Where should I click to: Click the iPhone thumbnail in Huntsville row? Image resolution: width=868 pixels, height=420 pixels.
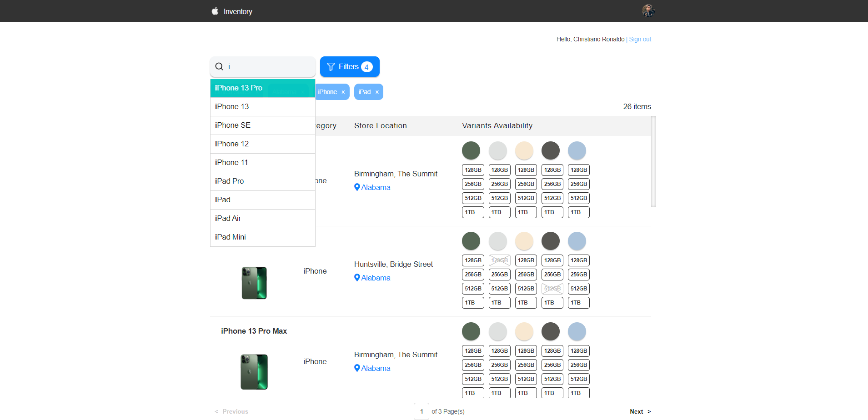[x=254, y=283]
